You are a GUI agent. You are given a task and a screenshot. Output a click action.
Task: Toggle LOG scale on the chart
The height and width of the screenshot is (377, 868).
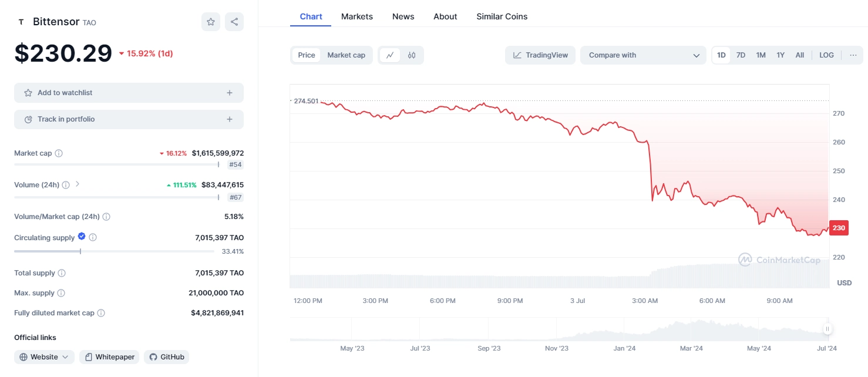[x=826, y=55]
